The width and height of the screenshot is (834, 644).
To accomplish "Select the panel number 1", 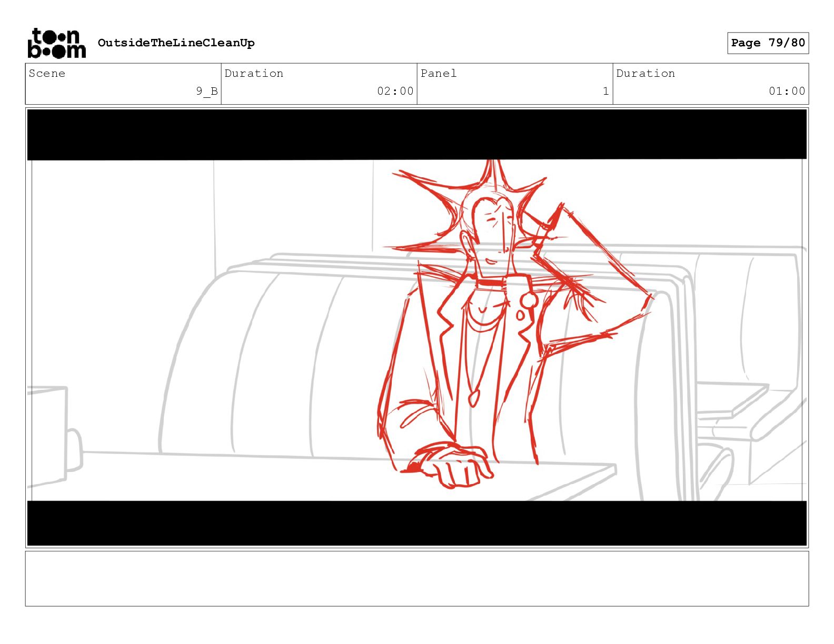I will pos(605,91).
